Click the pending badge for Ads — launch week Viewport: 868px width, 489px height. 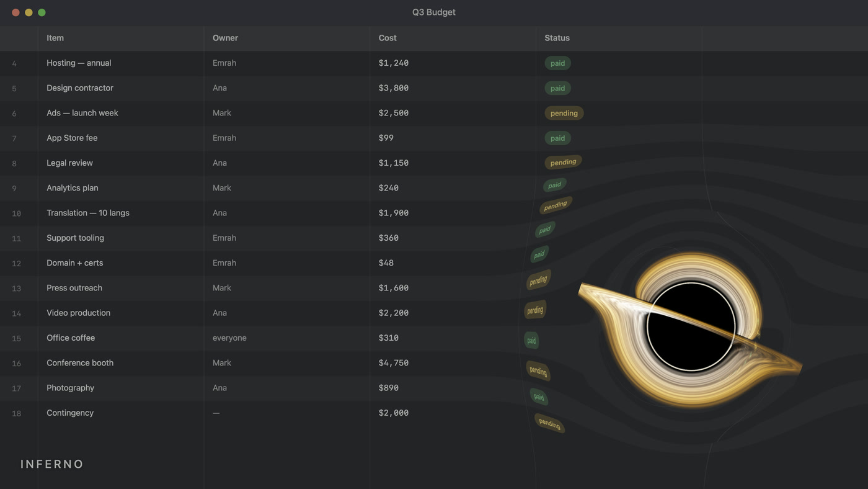click(x=564, y=113)
